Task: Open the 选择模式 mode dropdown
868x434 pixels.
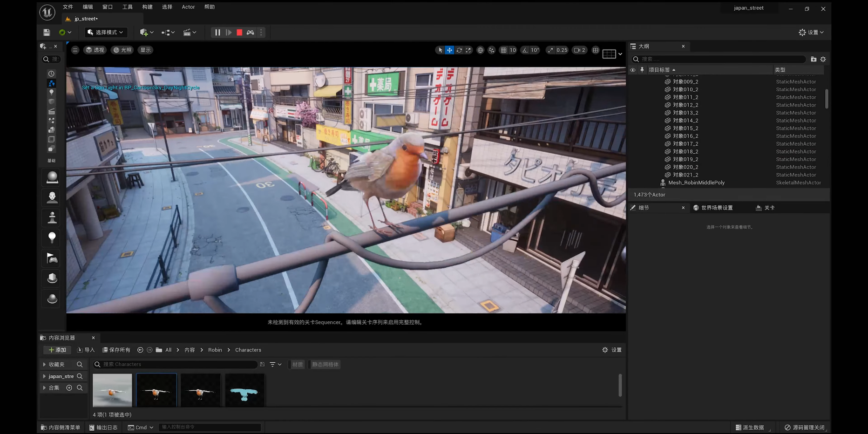Action: [106, 33]
